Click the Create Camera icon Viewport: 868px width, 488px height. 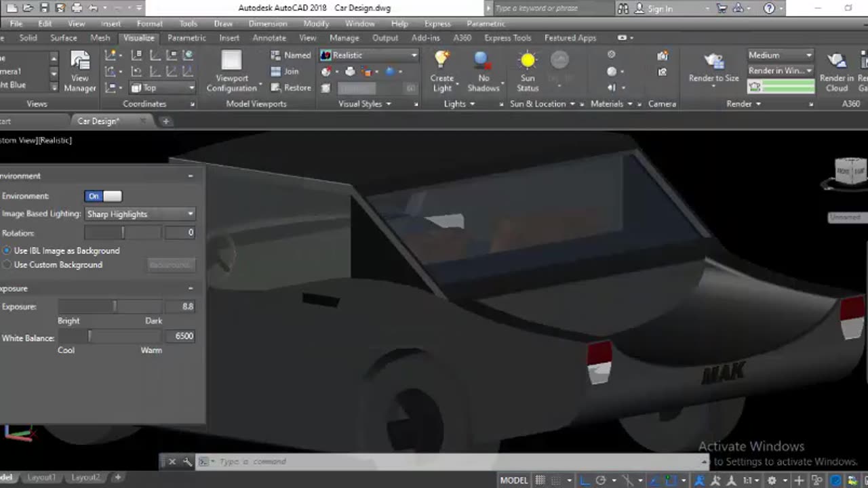click(663, 56)
